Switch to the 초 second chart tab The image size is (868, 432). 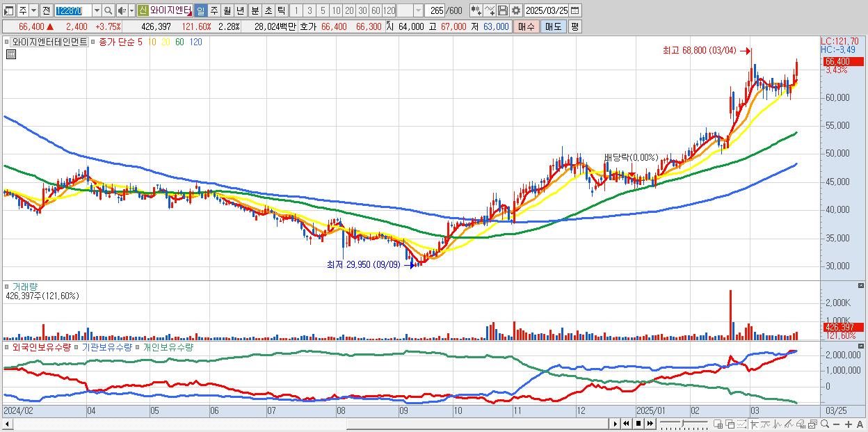point(268,10)
